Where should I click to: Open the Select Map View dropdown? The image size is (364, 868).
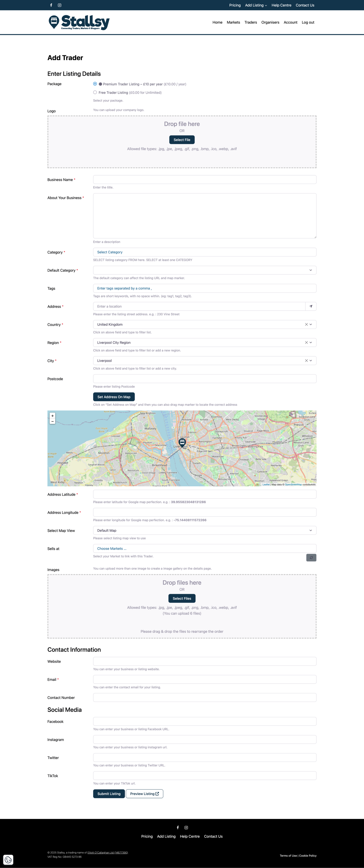(205, 530)
